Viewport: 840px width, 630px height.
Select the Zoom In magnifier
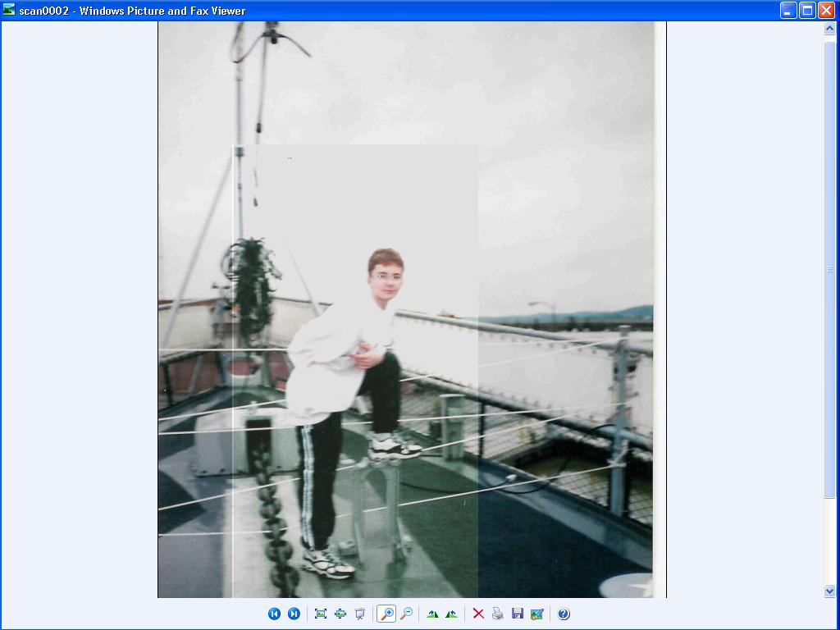point(386,614)
